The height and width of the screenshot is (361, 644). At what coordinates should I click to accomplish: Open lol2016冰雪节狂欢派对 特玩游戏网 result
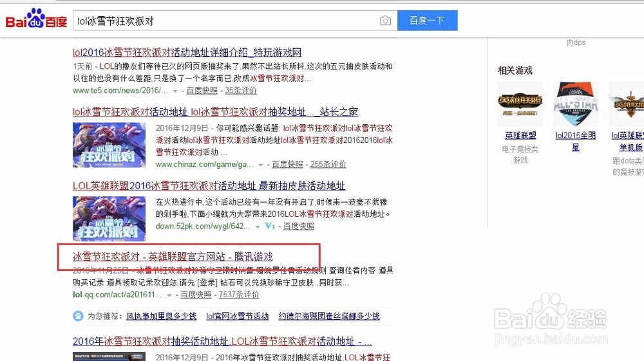[187, 53]
